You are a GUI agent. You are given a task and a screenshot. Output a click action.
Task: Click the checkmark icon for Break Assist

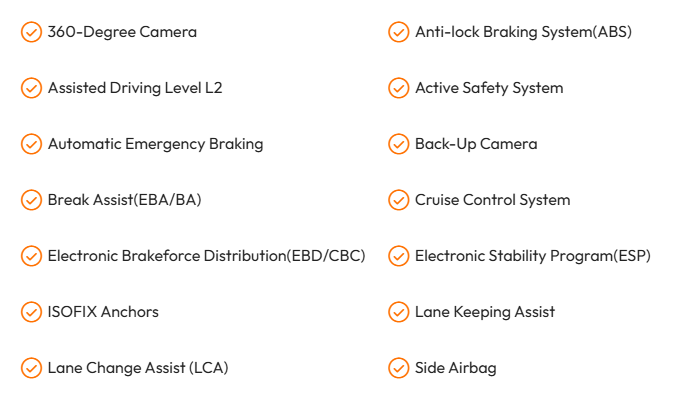click(32, 200)
